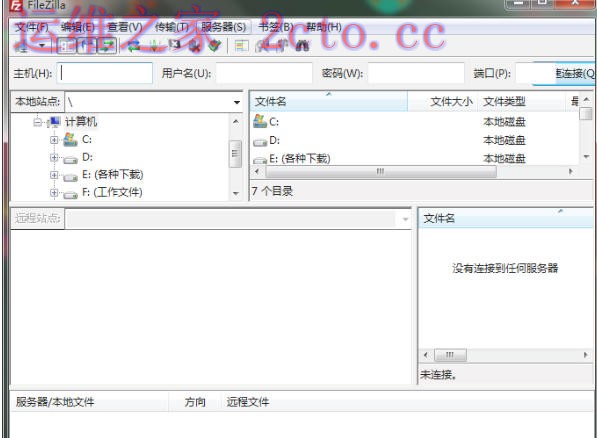Click local file list scroll up arrow
The image size is (597, 438).
click(x=586, y=100)
